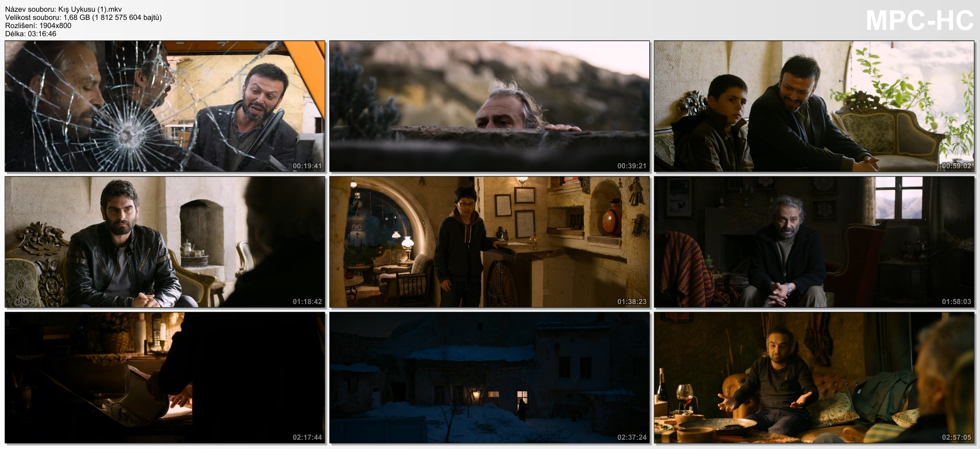
Task: Open the dark desk lamp thumbnail
Action: pyautogui.click(x=165, y=378)
